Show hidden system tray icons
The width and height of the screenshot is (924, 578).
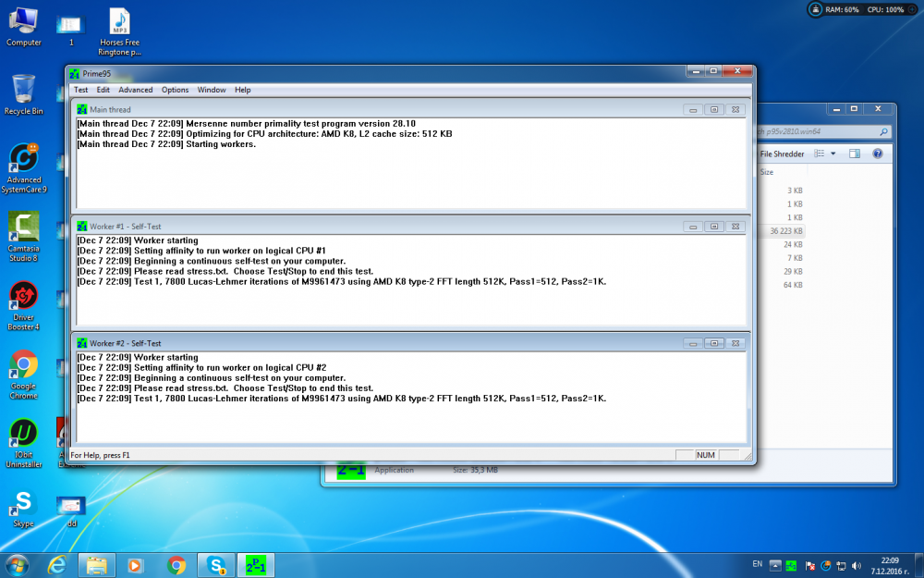click(775, 566)
